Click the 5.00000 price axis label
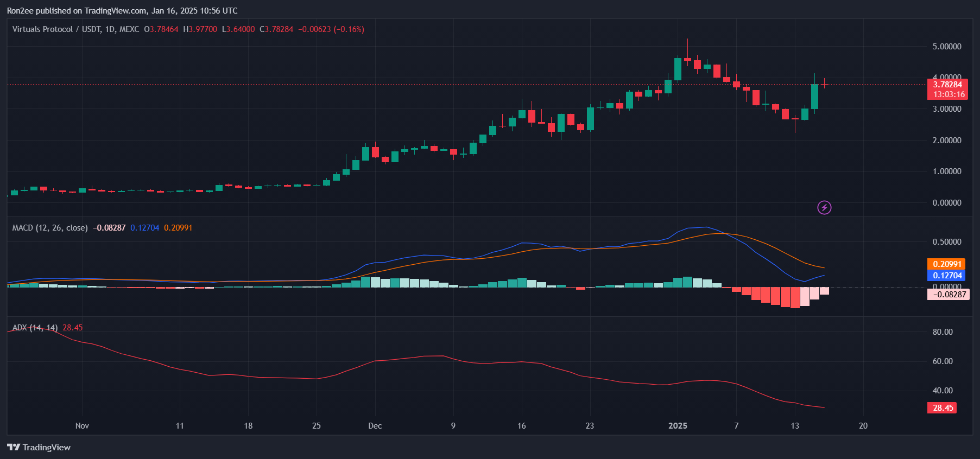Screen dimensions: 980x459 pyautogui.click(x=946, y=47)
